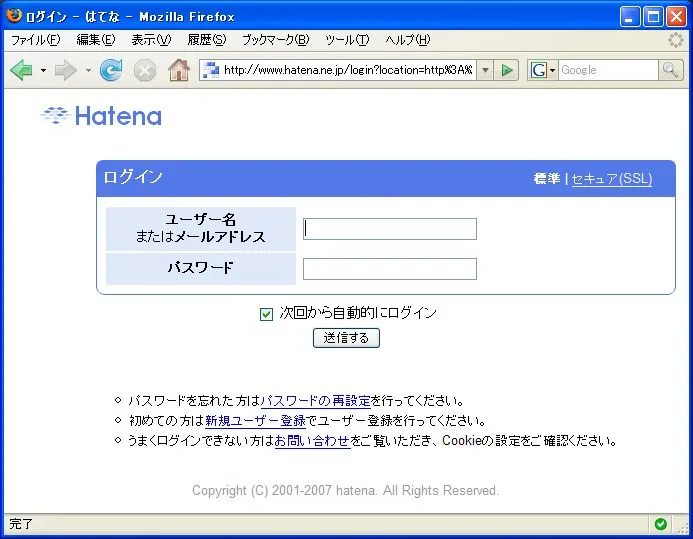Click the Hatena logo

pyautogui.click(x=101, y=116)
